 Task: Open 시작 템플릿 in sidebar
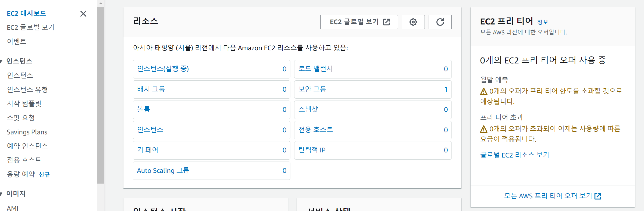(x=24, y=104)
